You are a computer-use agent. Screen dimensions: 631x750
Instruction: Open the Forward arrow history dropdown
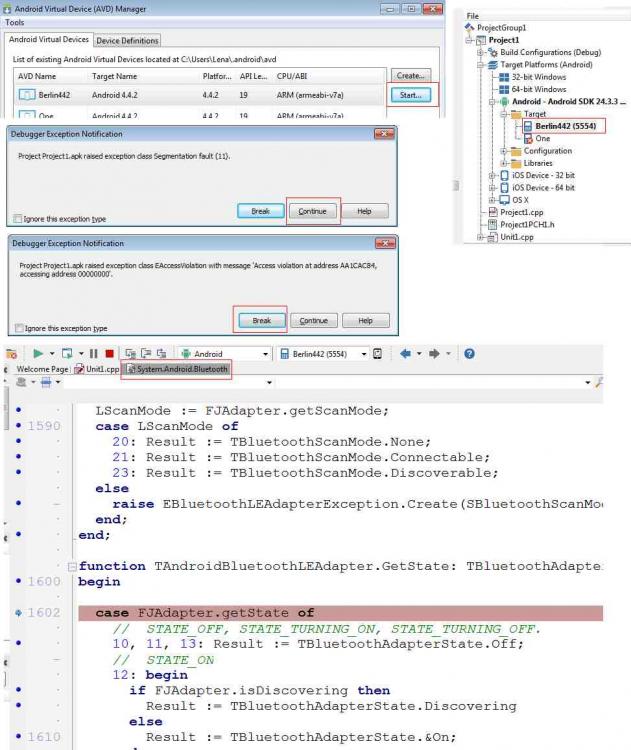tap(448, 353)
